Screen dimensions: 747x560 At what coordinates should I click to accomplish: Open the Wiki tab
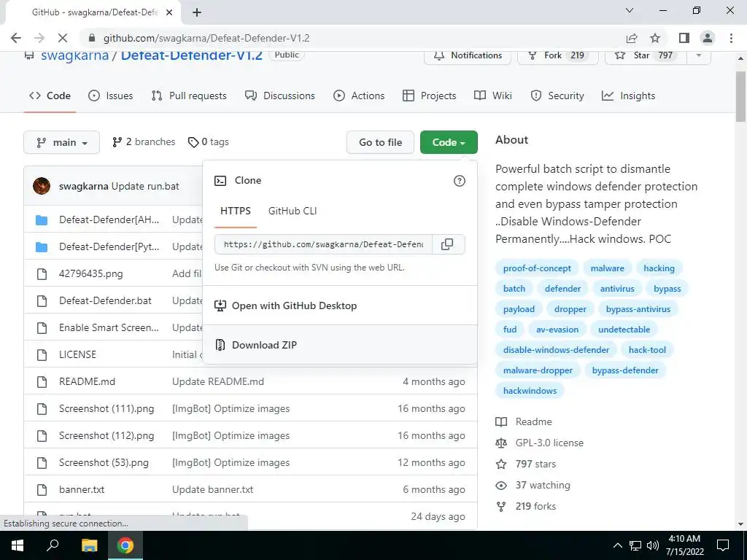493,96
